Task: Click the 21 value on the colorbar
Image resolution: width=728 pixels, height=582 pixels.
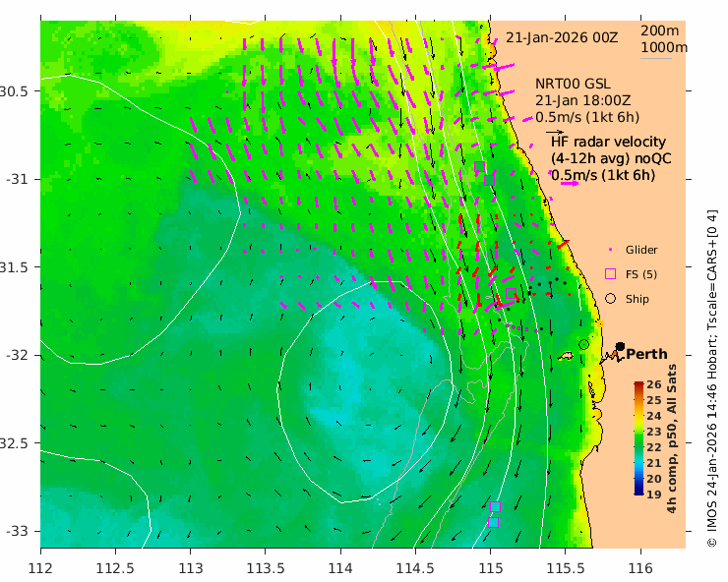Action: [653, 463]
